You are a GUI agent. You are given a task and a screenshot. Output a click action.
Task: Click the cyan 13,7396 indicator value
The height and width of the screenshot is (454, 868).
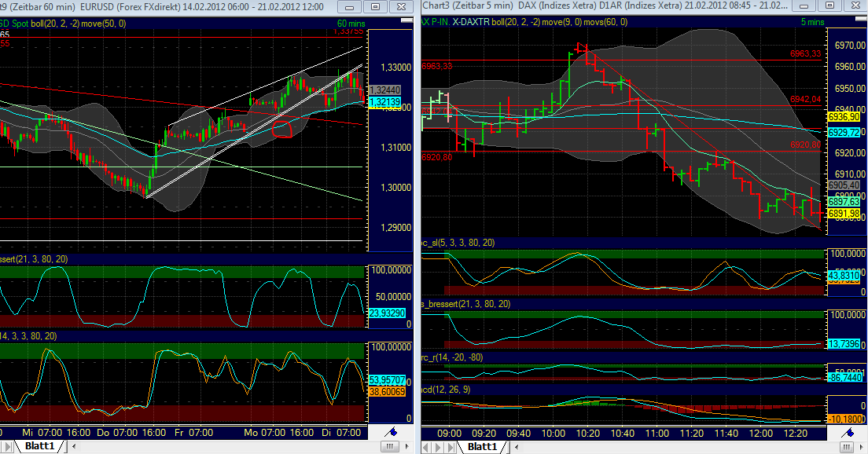coord(844,344)
